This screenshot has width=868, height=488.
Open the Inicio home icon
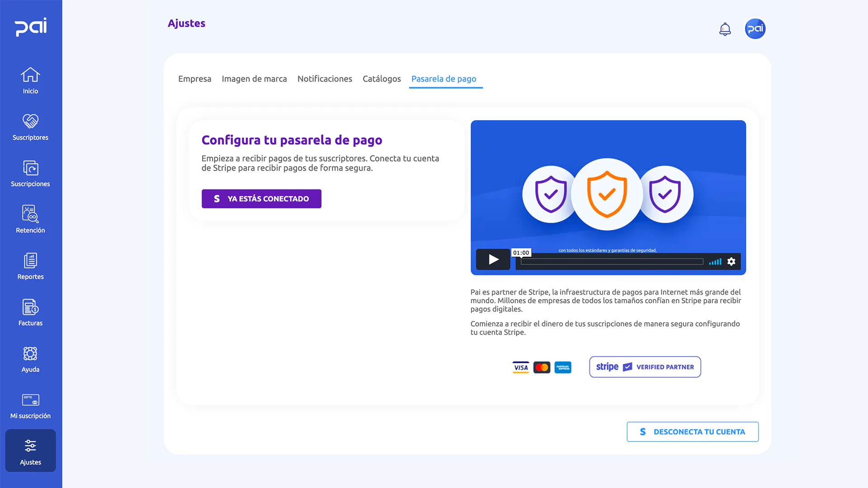pyautogui.click(x=30, y=75)
